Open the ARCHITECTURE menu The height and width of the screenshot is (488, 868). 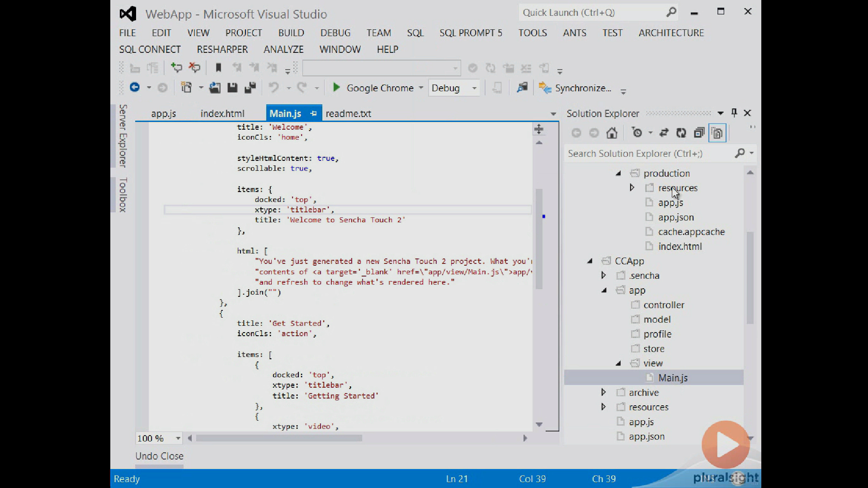pyautogui.click(x=671, y=33)
